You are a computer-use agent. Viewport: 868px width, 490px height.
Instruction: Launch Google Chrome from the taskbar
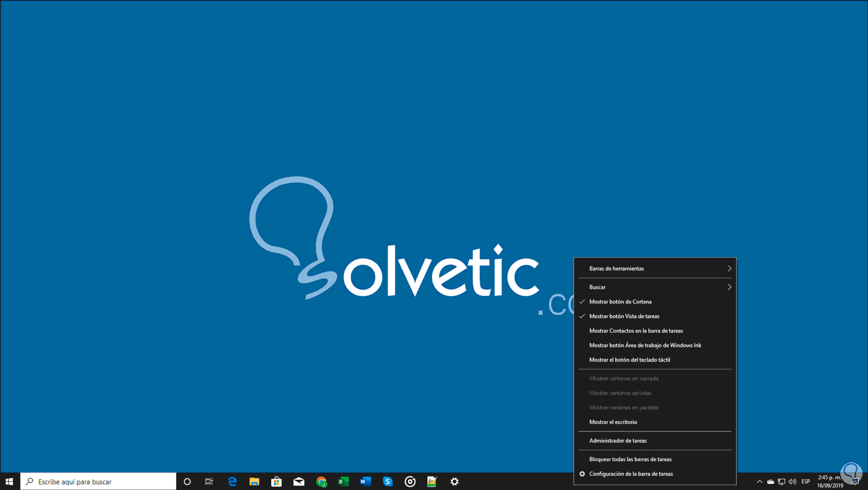[x=321, y=481]
